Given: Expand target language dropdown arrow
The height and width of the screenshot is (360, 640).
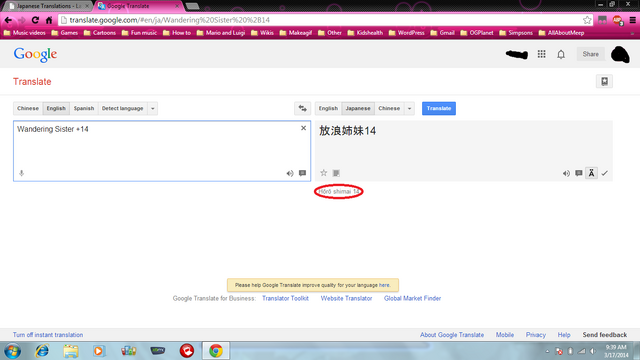Looking at the screenshot, I should tap(409, 109).
